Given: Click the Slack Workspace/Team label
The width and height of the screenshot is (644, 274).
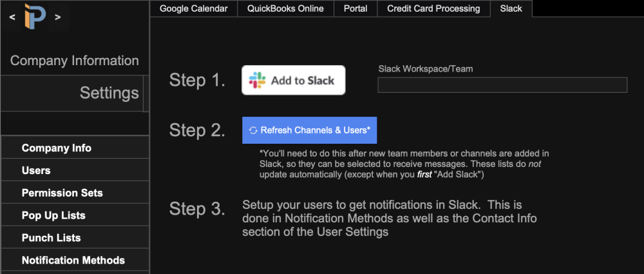Looking at the screenshot, I should click(x=426, y=69).
